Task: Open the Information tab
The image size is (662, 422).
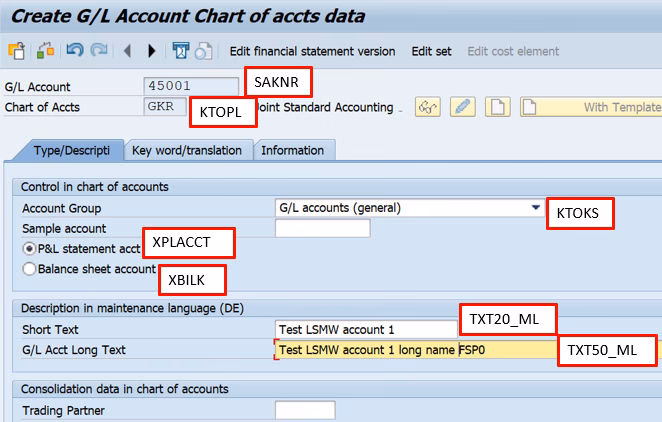Action: pos(293,151)
